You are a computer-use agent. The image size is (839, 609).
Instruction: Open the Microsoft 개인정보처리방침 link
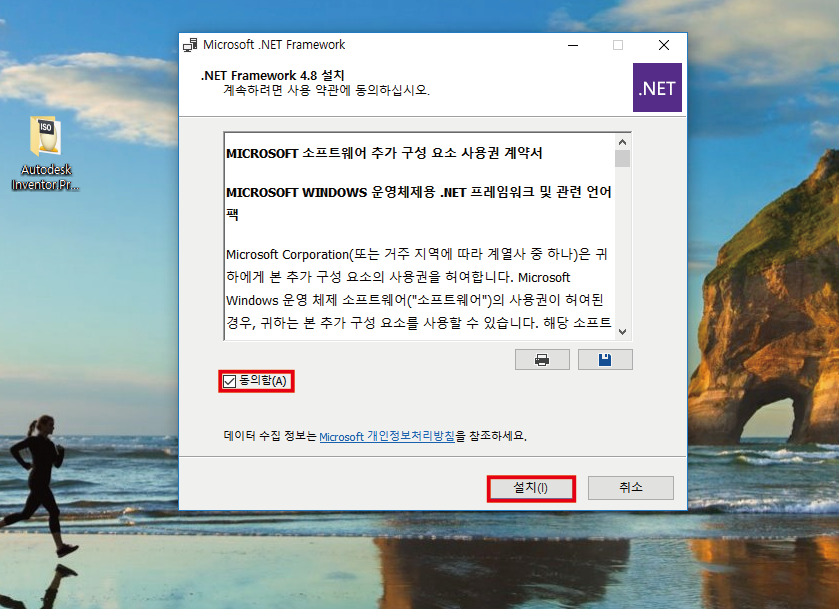pos(387,436)
